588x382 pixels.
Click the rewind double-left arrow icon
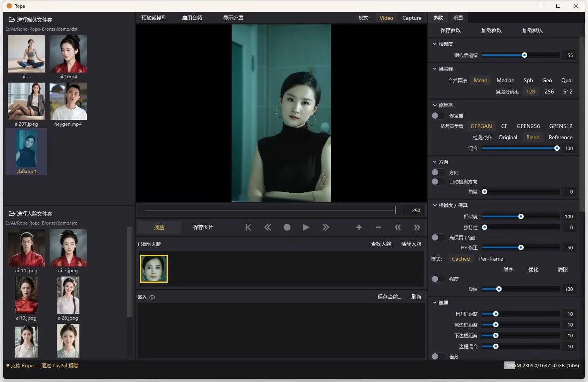point(268,227)
